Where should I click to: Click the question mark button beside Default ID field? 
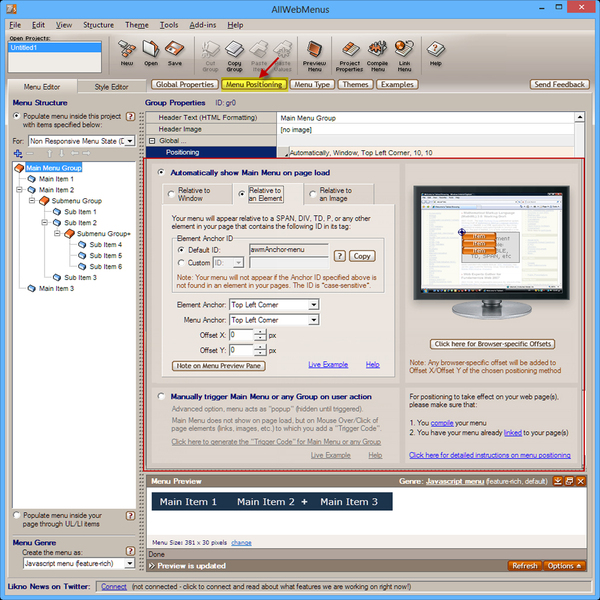point(340,256)
